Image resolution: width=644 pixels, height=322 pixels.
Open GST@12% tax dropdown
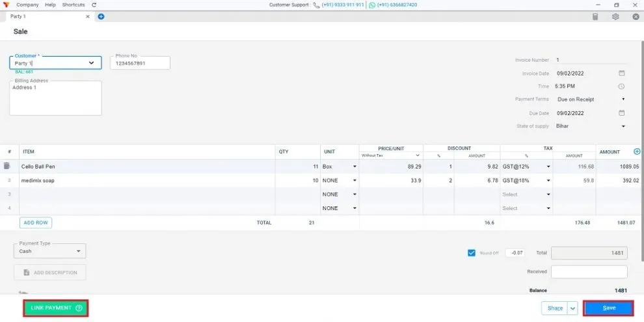tap(548, 167)
